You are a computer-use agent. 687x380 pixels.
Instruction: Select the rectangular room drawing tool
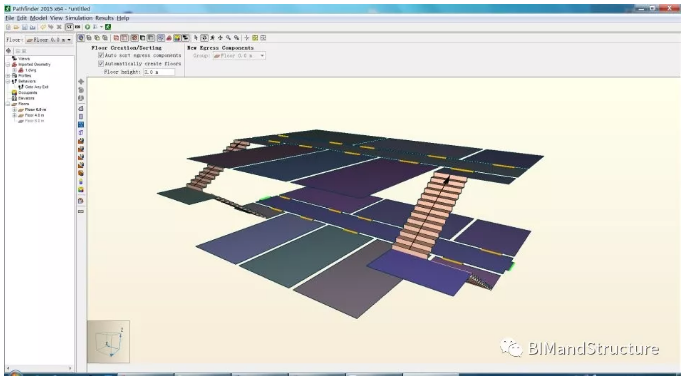tap(81, 116)
